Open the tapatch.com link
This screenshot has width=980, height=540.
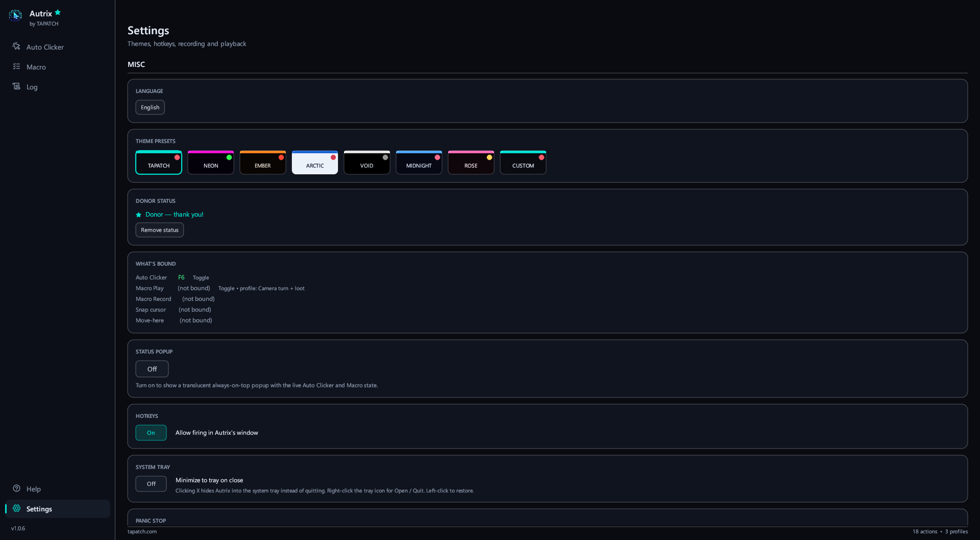pyautogui.click(x=142, y=531)
